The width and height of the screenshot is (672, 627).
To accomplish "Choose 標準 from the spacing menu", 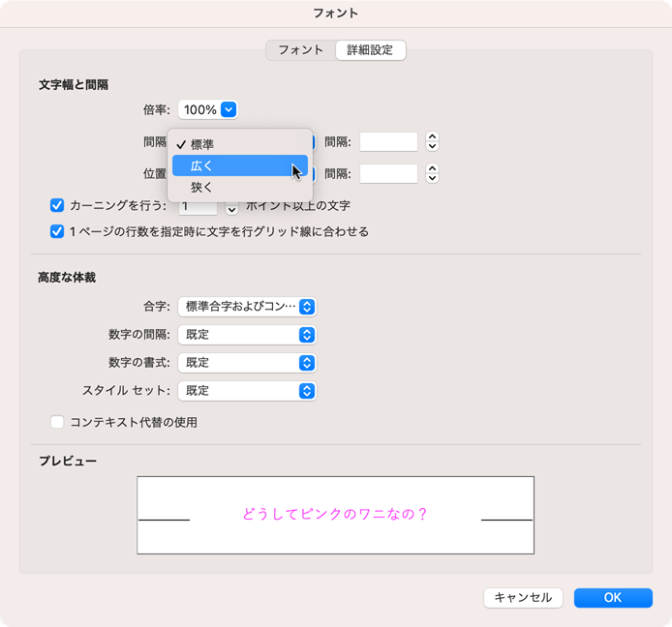I will [201, 144].
